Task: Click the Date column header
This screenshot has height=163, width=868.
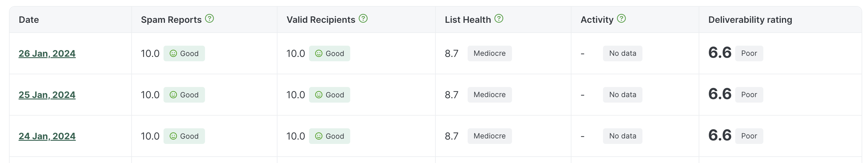Action: coord(29,20)
